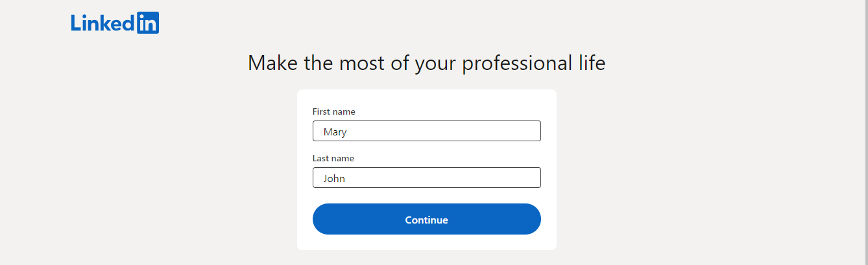
Task: Place cursor on the text "John"
Action: point(335,178)
